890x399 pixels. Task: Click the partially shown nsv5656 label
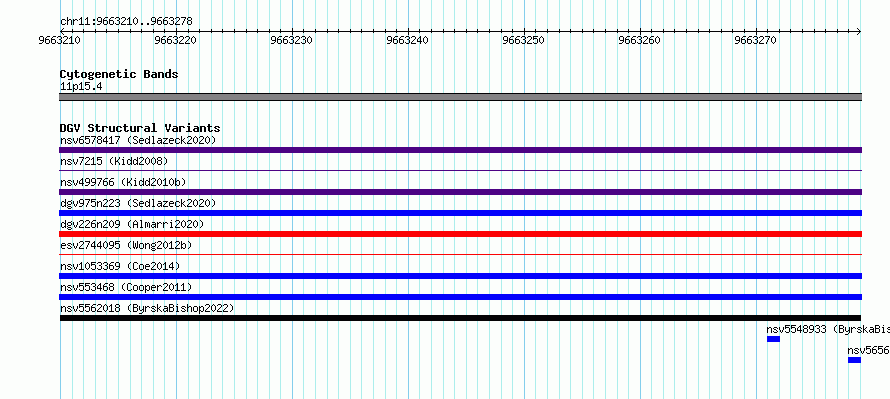point(868,350)
